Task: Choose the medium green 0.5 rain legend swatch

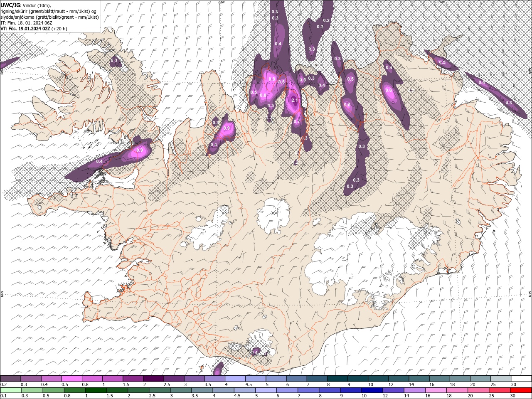Action: [x=53, y=390]
